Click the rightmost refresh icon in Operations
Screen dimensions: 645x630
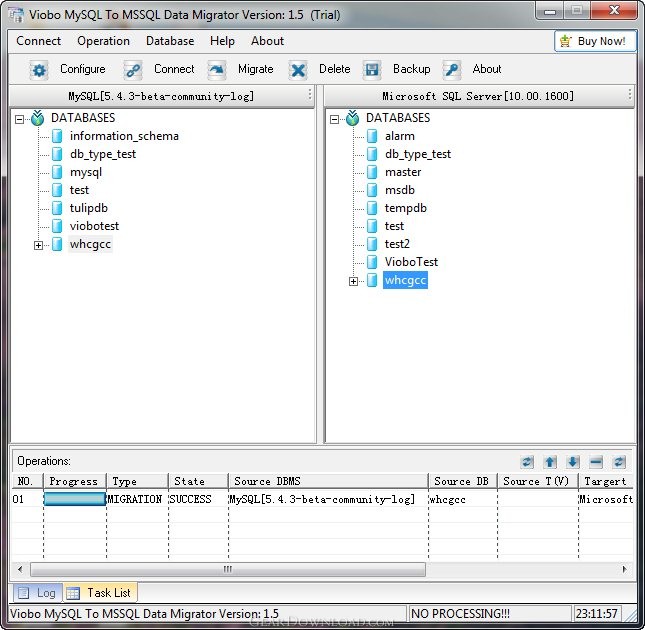[619, 462]
